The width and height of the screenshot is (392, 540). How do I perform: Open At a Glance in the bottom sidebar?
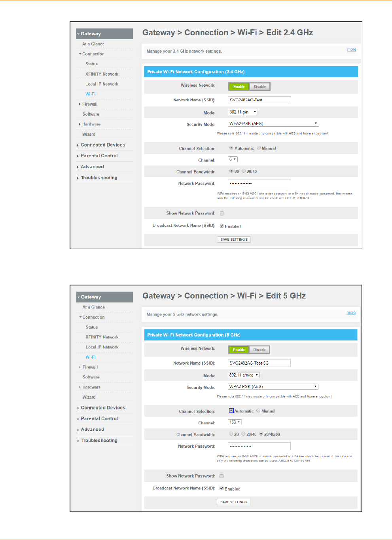(x=94, y=307)
